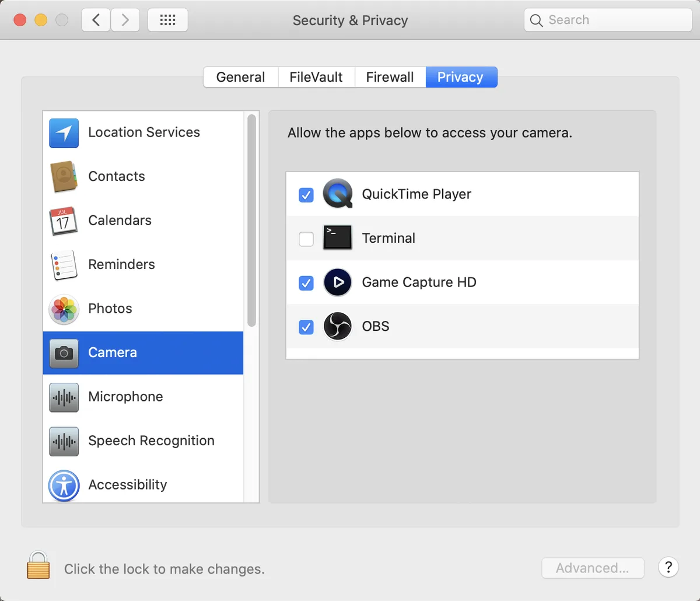Click the Game Capture HD app name

click(x=419, y=282)
